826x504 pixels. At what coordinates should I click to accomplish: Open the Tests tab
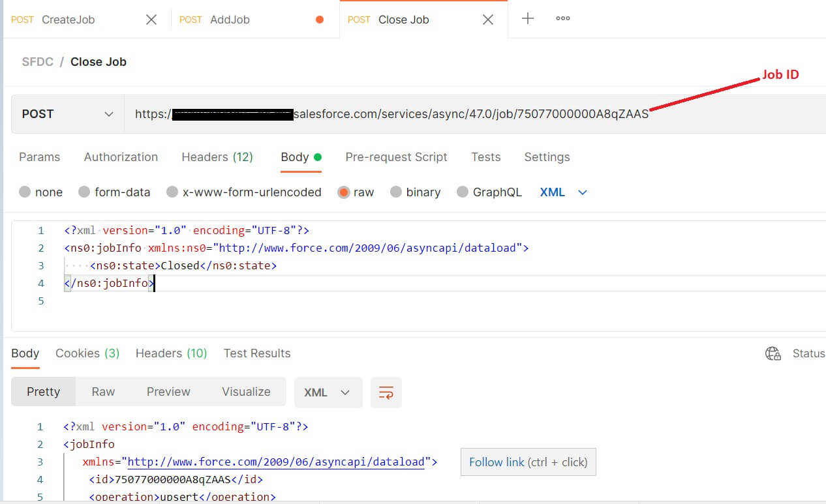click(485, 157)
